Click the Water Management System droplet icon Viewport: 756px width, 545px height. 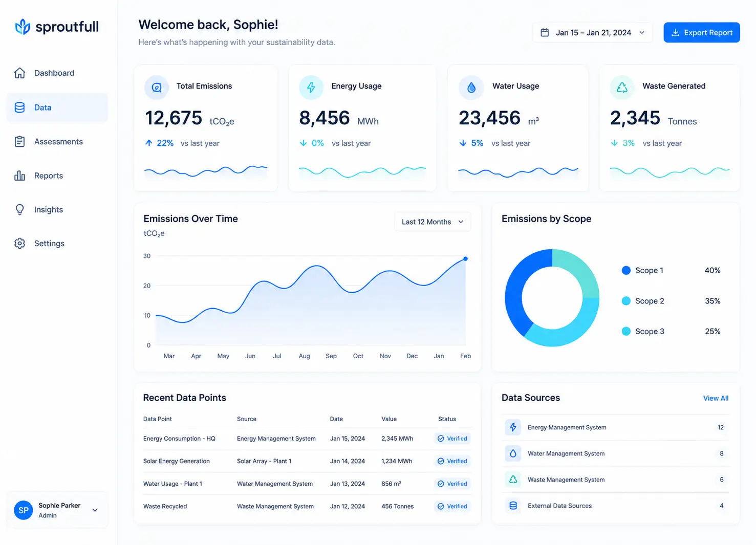513,453
